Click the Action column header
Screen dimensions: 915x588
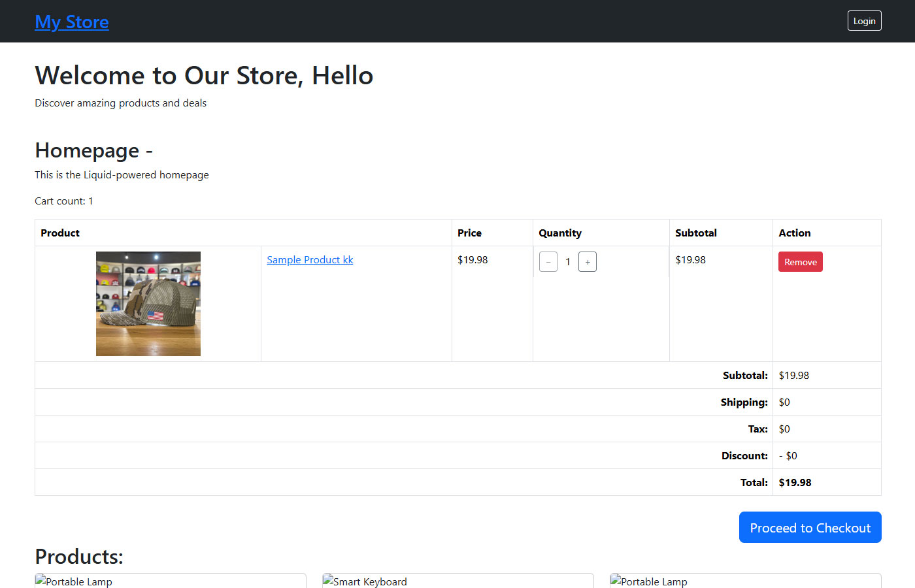[x=794, y=233]
